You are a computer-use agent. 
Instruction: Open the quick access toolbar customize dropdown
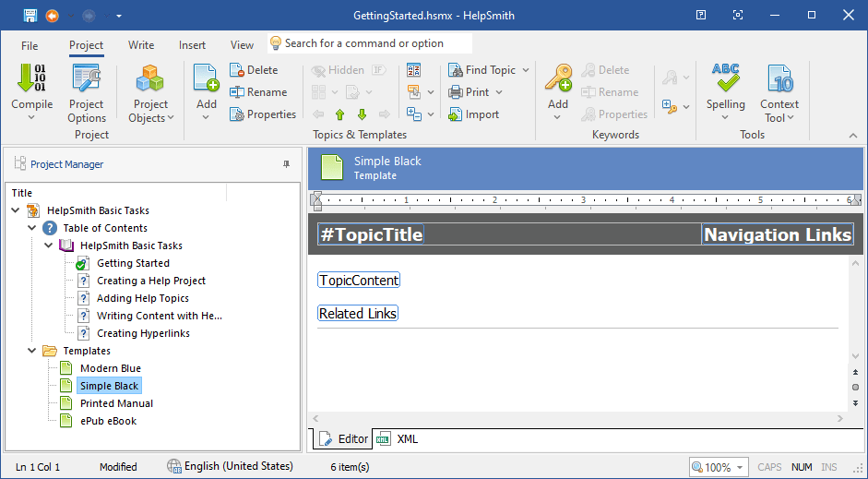click(119, 16)
